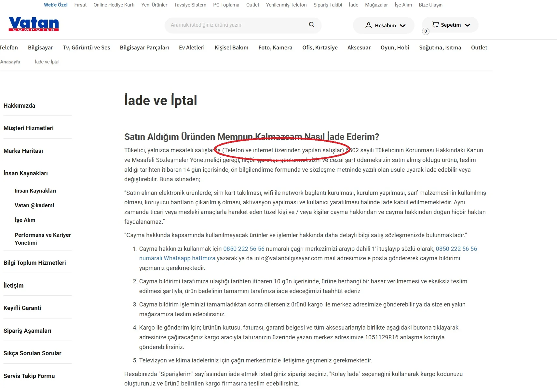Open the Yeni Ürünler link
This screenshot has height=392, width=557.
click(154, 5)
